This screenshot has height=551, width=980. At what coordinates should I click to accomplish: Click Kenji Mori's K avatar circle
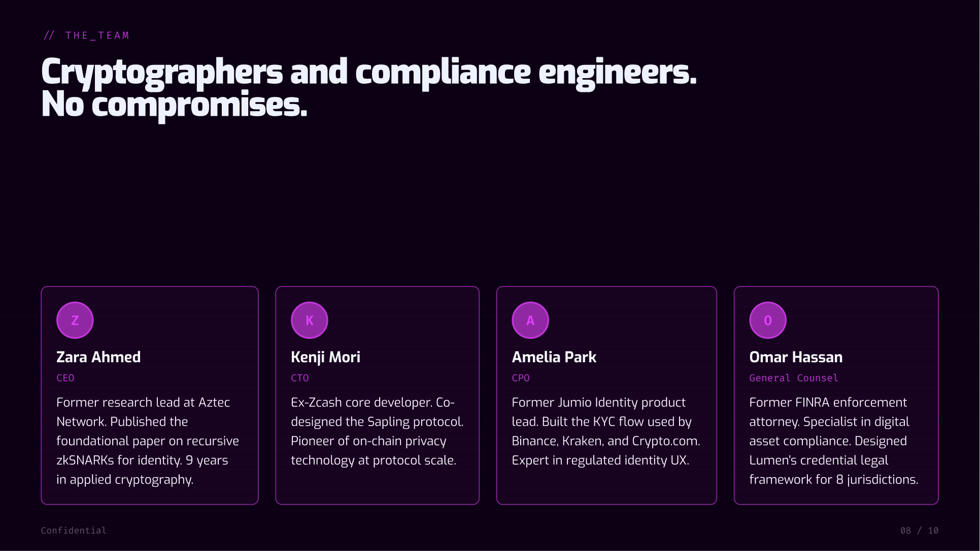tap(310, 320)
